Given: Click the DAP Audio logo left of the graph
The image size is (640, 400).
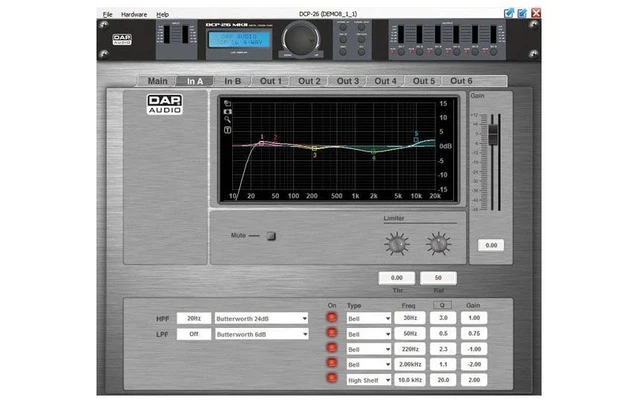Looking at the screenshot, I should pyautogui.click(x=164, y=104).
